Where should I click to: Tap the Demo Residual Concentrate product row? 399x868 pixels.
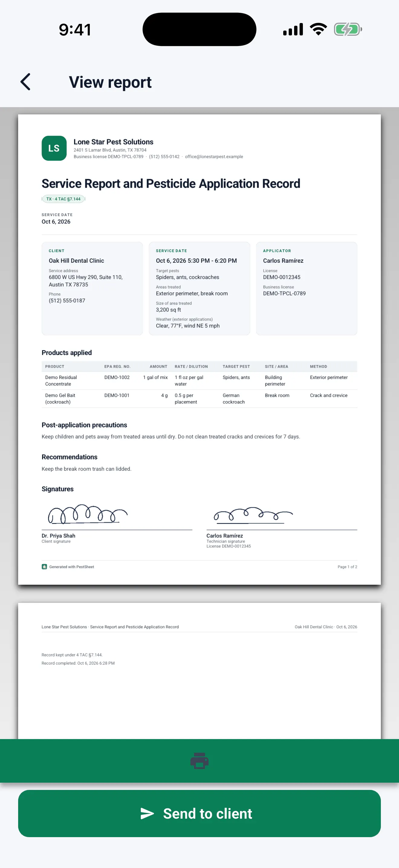coord(199,380)
